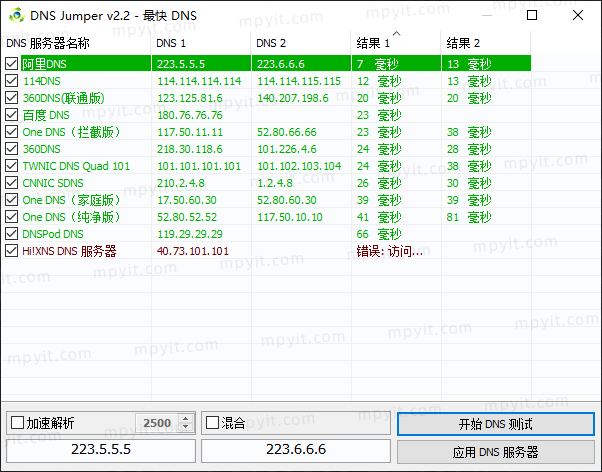
Task: Click the 81 毫秒 result cell
Action: pyautogui.click(x=469, y=217)
